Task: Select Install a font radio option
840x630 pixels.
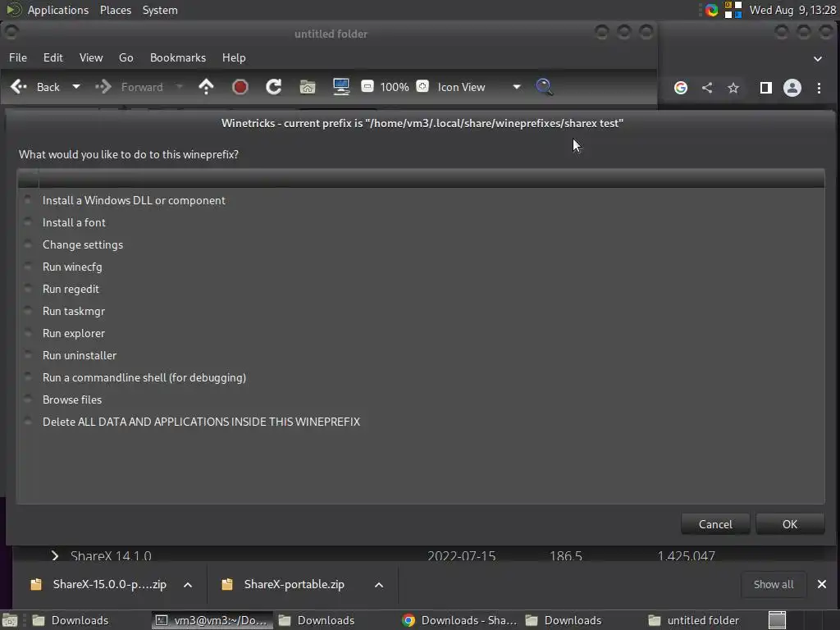Action: [28, 221]
